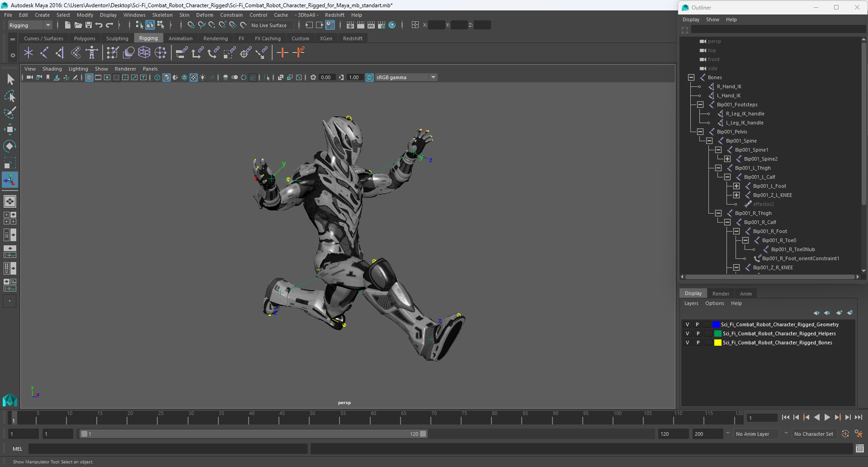The image size is (868, 467).
Task: Toggle snap to curves icon
Action: [x=202, y=25]
